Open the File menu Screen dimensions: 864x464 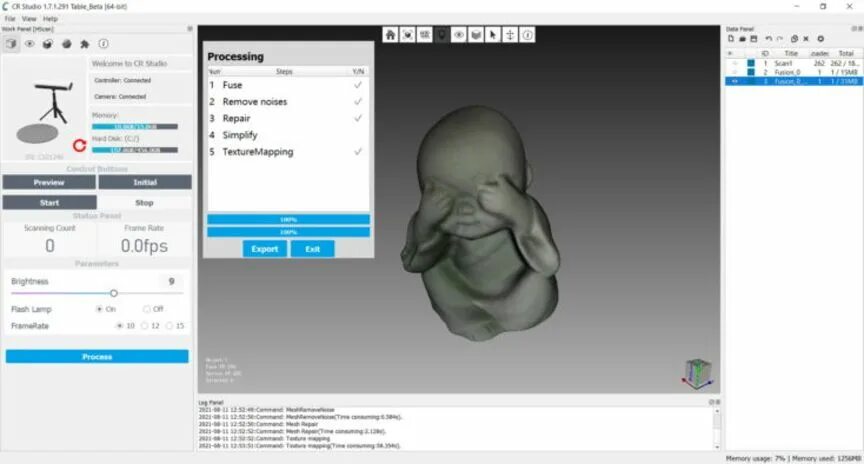pyautogui.click(x=10, y=19)
